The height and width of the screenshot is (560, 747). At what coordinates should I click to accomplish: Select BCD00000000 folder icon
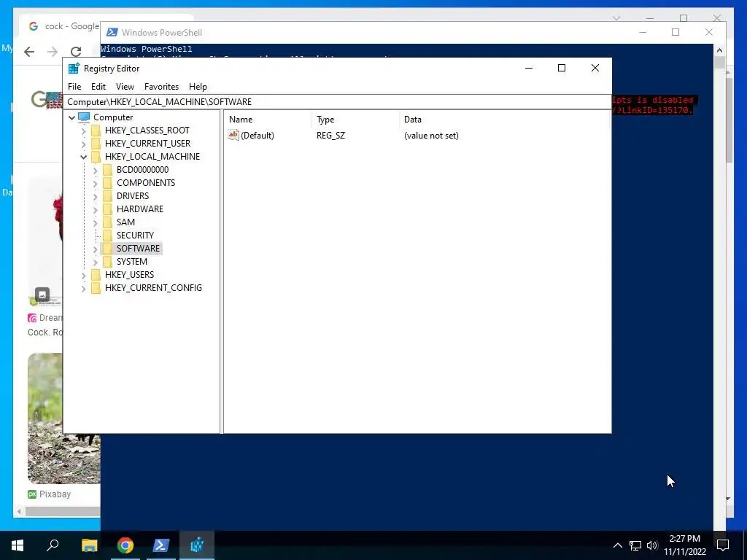[108, 169]
